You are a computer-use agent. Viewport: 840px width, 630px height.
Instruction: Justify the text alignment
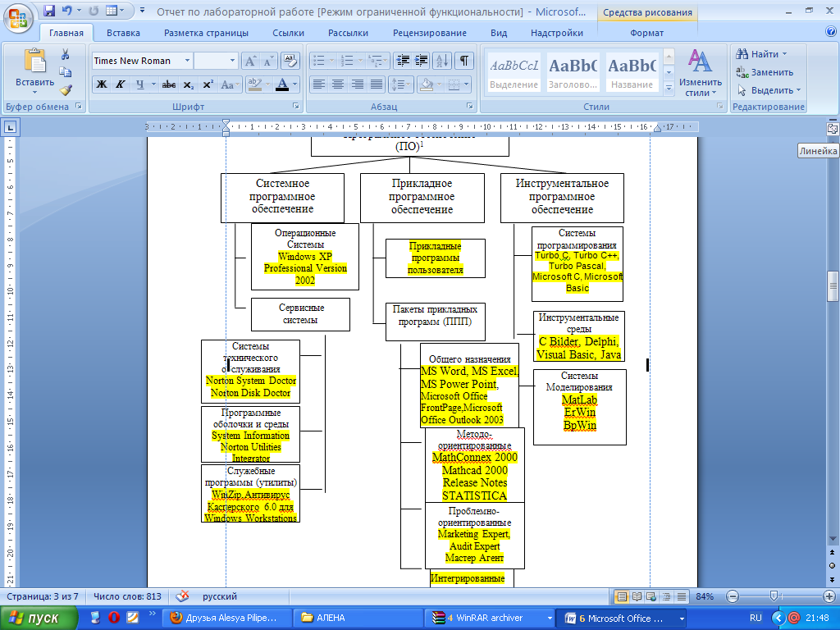(x=377, y=84)
